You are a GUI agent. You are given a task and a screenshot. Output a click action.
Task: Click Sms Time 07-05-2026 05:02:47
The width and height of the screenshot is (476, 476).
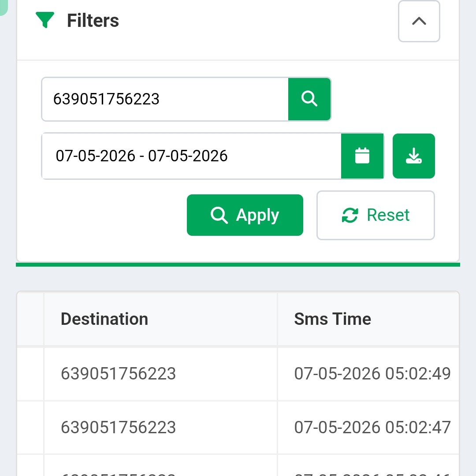pos(372,428)
